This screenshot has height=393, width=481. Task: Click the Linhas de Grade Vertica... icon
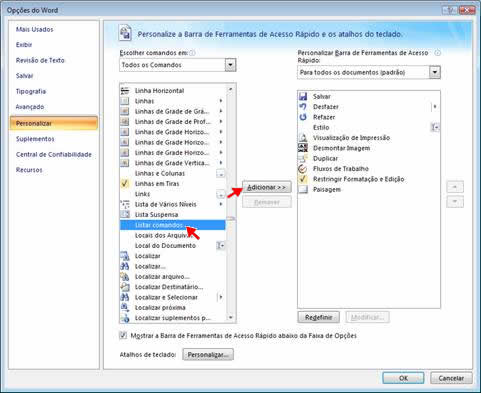[125, 163]
